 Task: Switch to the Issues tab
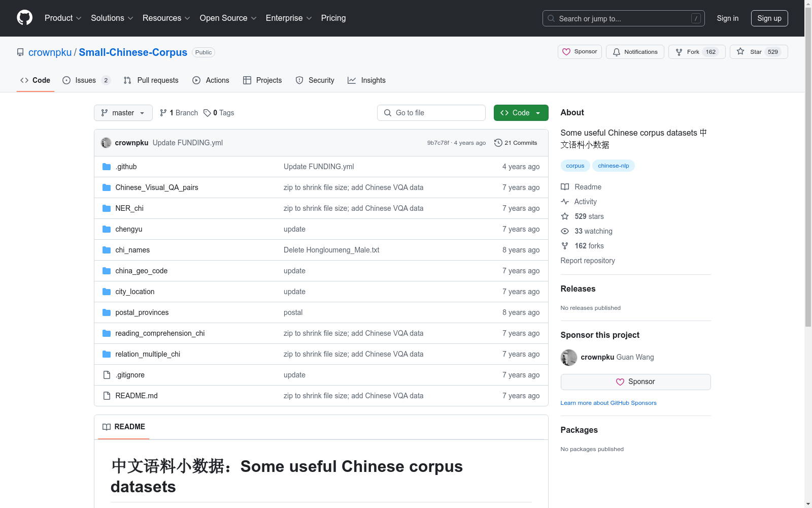[86, 80]
